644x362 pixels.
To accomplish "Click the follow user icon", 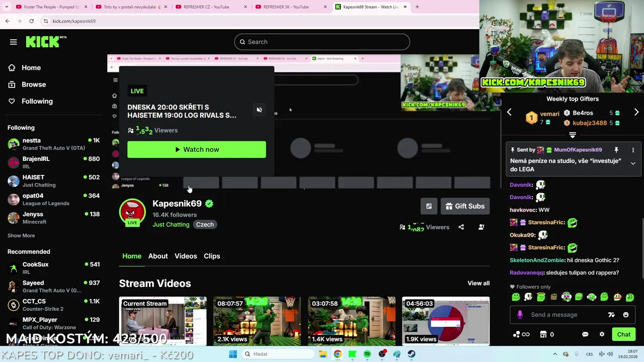I will tap(481, 227).
